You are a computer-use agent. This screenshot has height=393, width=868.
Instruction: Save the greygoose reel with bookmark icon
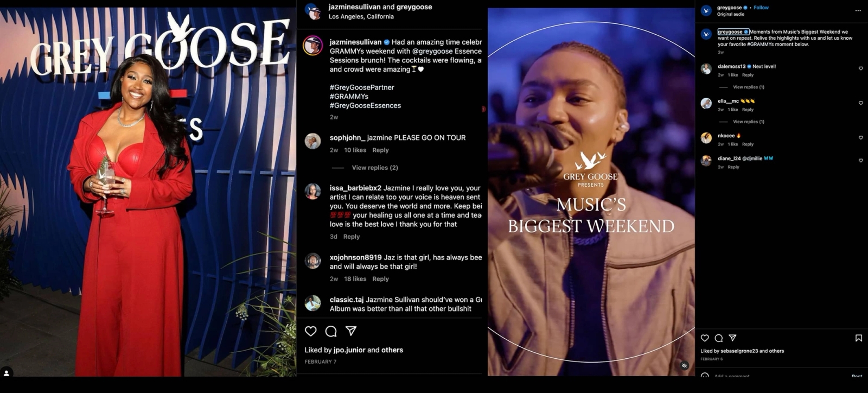tap(859, 338)
